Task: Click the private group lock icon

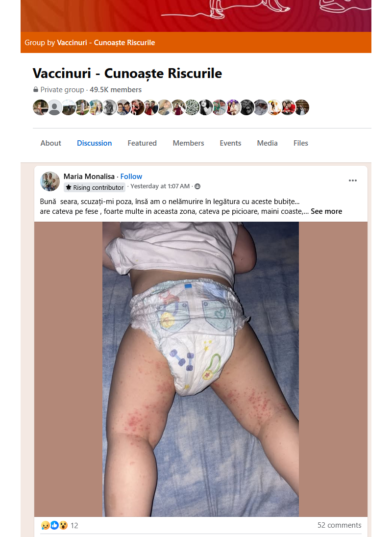Action: point(36,90)
